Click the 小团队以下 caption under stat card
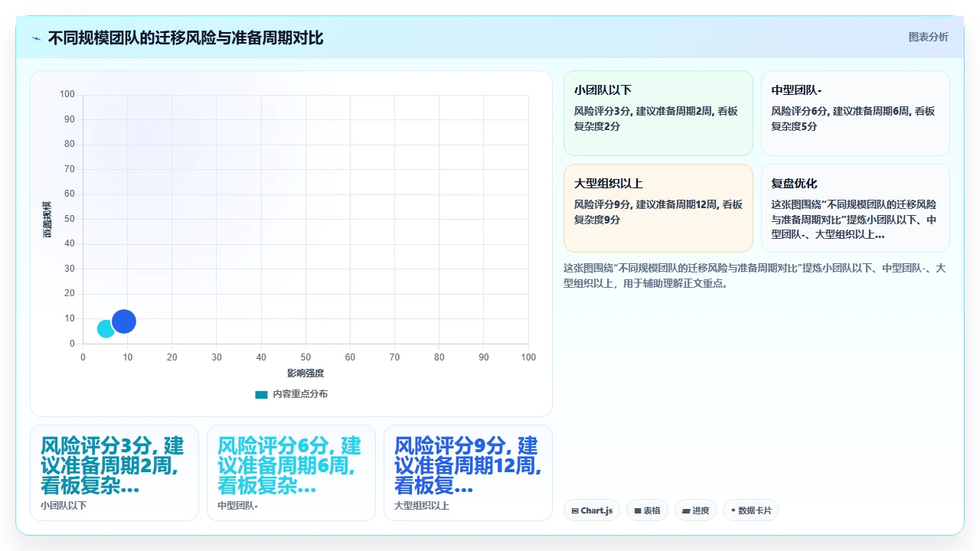This screenshot has height=551, width=980. [64, 506]
